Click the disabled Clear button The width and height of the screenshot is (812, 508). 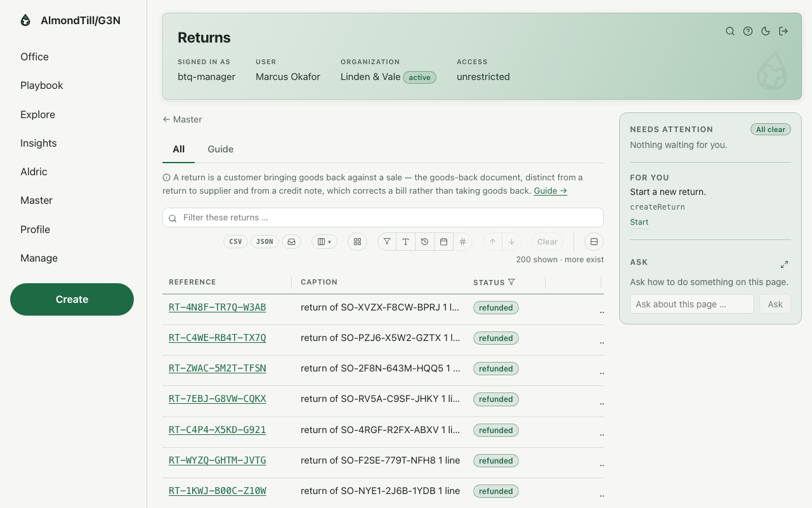[547, 242]
